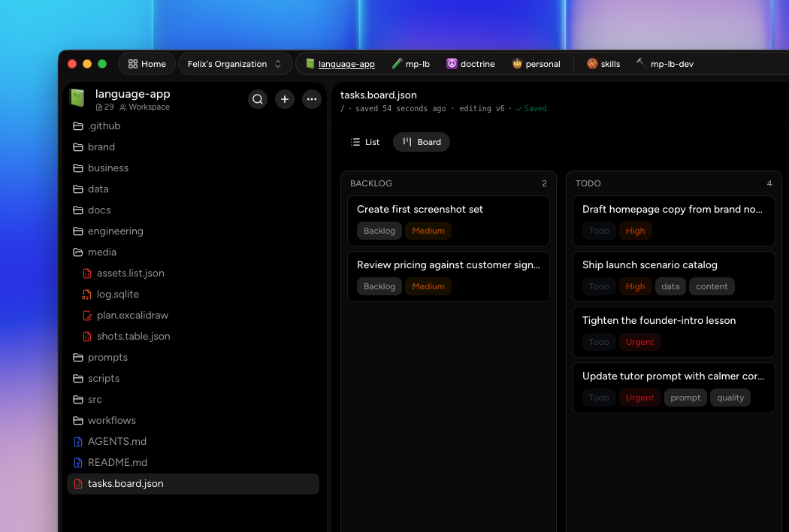Click Medium badge on Create first screenshot card
The image size is (789, 532).
pos(428,231)
